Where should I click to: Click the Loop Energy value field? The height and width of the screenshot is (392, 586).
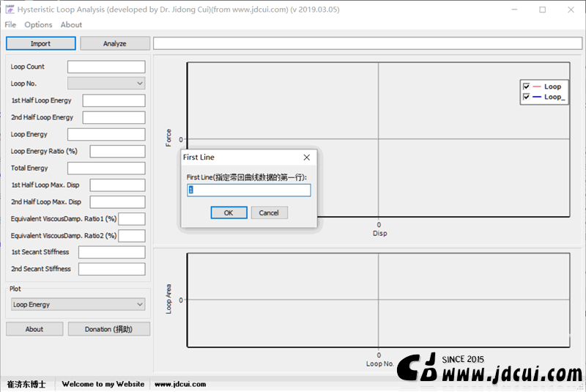click(x=106, y=134)
